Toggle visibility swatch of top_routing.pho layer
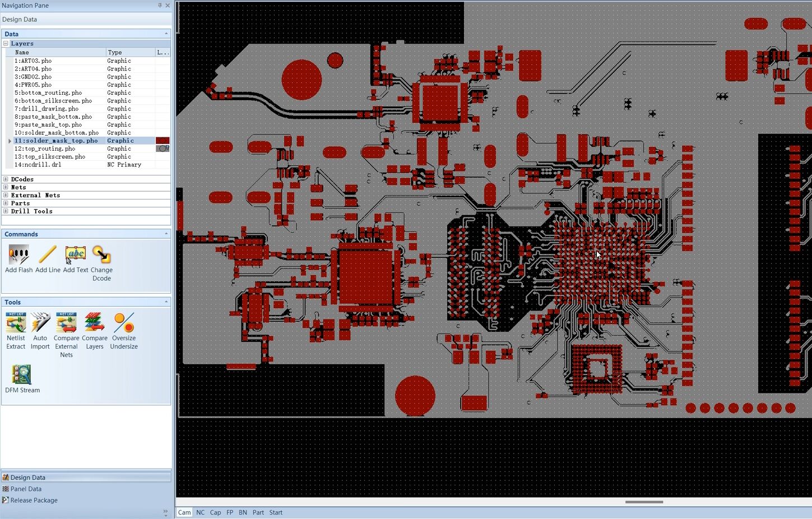 pyautogui.click(x=163, y=149)
